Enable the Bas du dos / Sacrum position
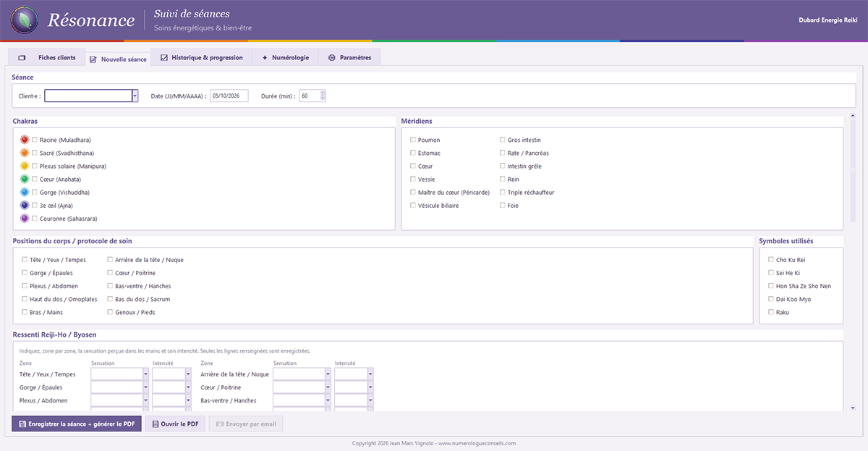The height and width of the screenshot is (451, 868). click(111, 299)
